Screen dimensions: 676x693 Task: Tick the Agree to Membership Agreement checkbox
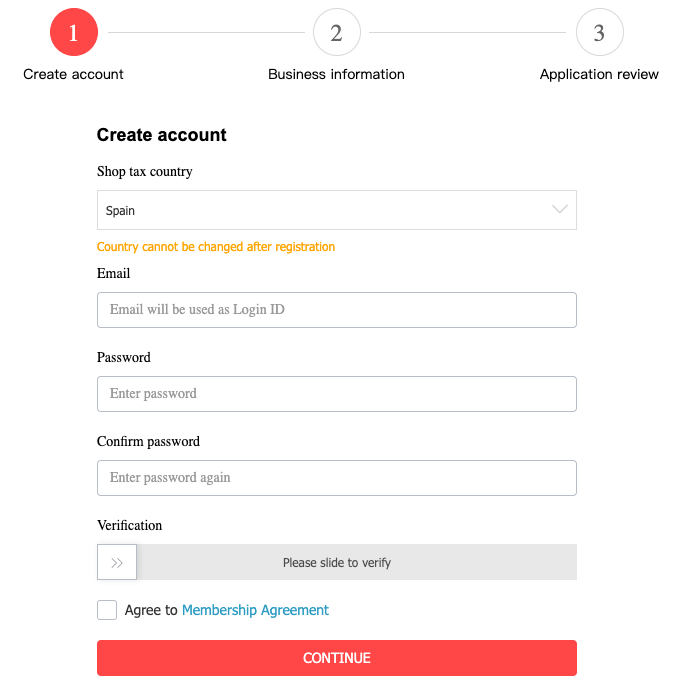[107, 610]
